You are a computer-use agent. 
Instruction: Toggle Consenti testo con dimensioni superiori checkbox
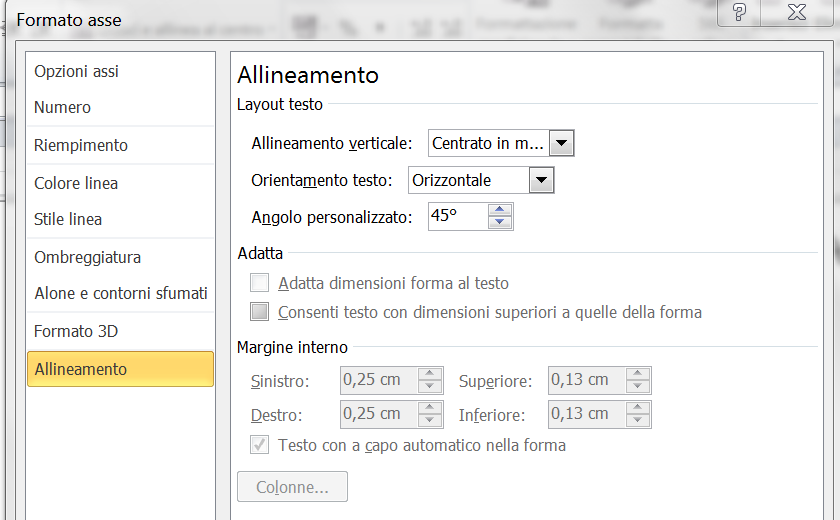(260, 312)
